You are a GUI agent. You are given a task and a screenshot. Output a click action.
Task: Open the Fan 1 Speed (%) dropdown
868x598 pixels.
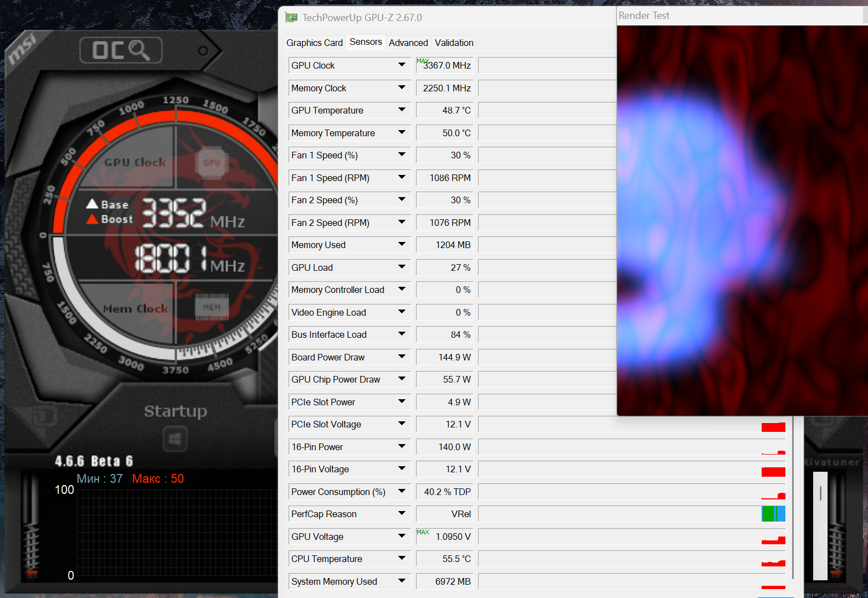(402, 155)
